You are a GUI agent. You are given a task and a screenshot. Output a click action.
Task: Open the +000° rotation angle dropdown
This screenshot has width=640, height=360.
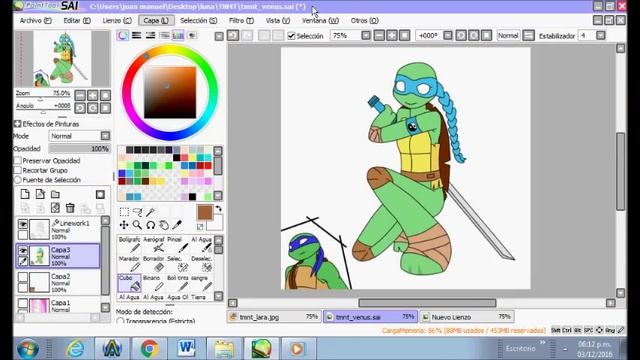pos(448,36)
